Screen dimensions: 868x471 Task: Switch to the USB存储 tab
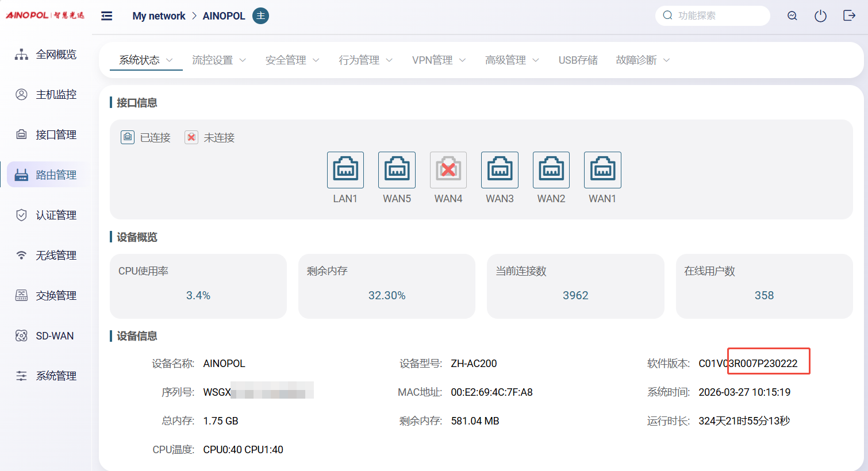pyautogui.click(x=578, y=60)
